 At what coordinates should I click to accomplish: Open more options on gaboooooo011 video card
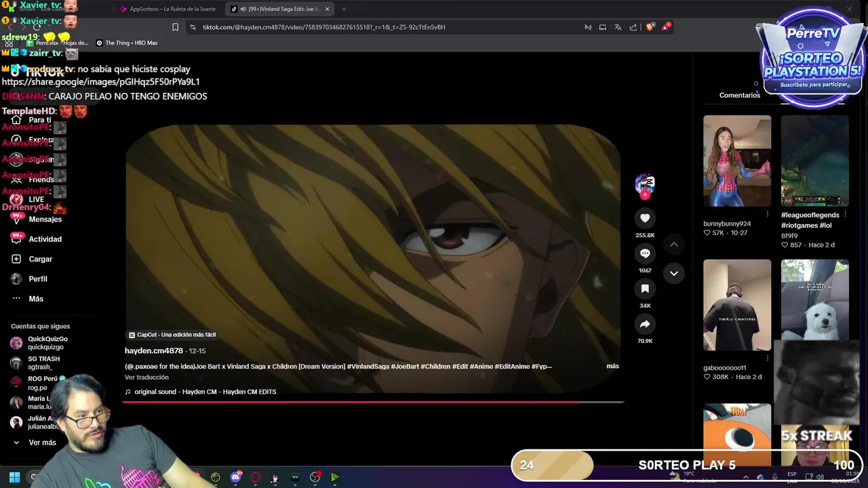(x=768, y=358)
